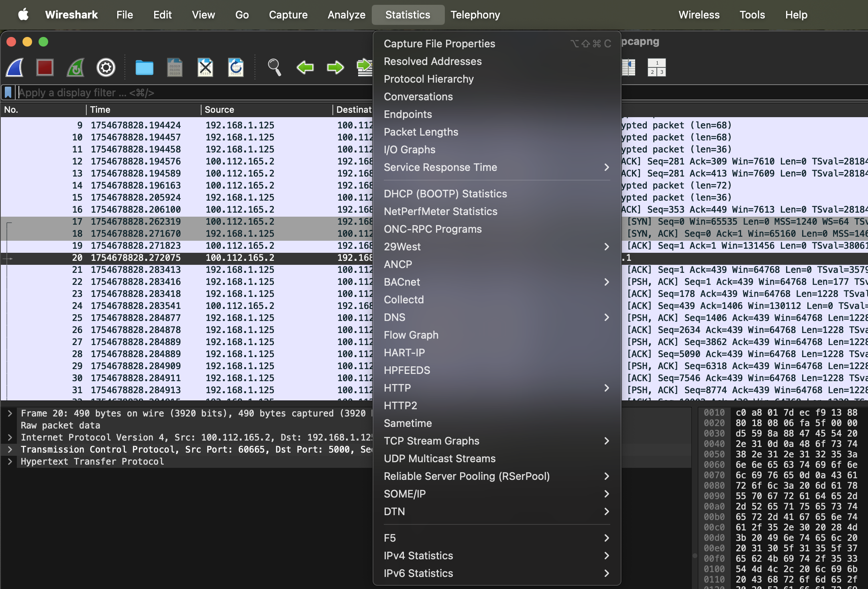
Task: Choose Protocol Hierarchy from Statistics menu
Action: [x=428, y=79]
